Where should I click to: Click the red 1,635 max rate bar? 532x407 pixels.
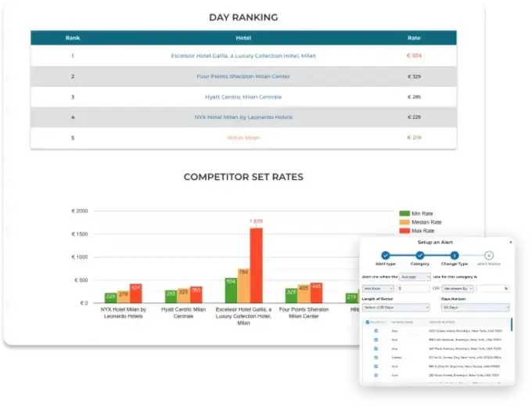256,265
